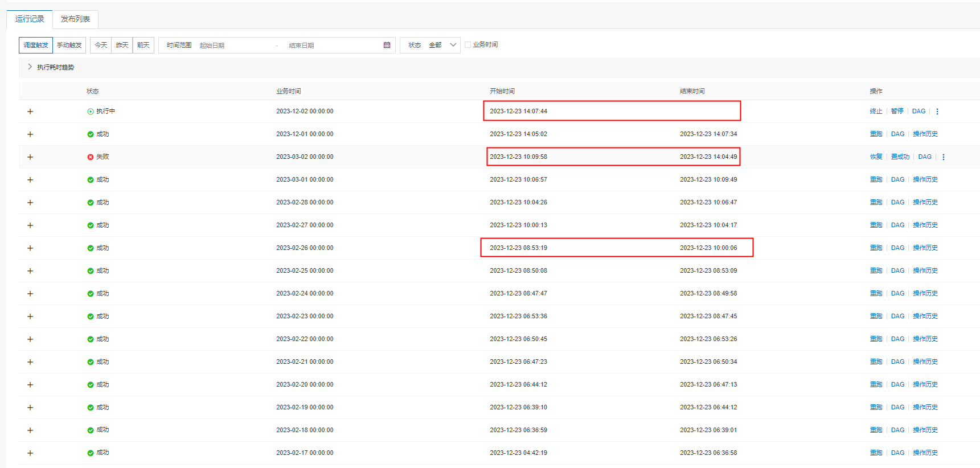Expand the row with business time 2023-12-02
The height and width of the screenshot is (468, 980).
click(30, 112)
